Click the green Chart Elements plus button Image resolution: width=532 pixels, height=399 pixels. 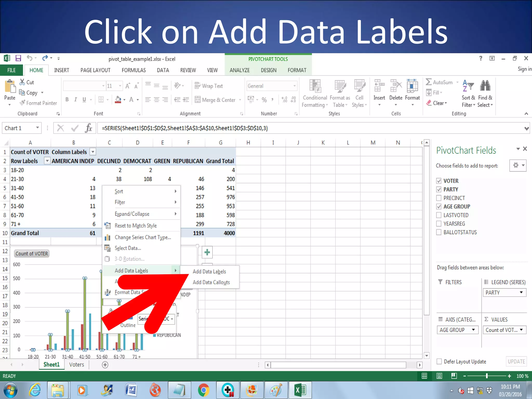[x=207, y=252]
